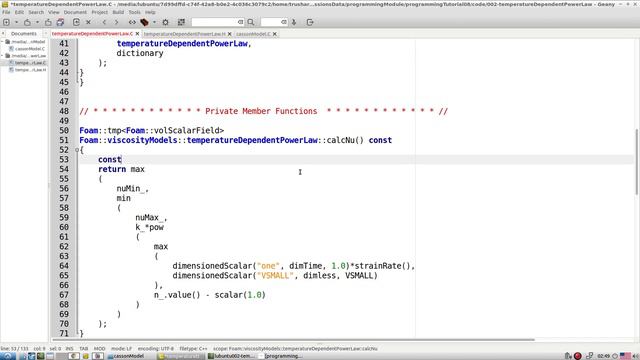
Task: Click 'calcNu()' in the function signature
Action: click(x=345, y=140)
